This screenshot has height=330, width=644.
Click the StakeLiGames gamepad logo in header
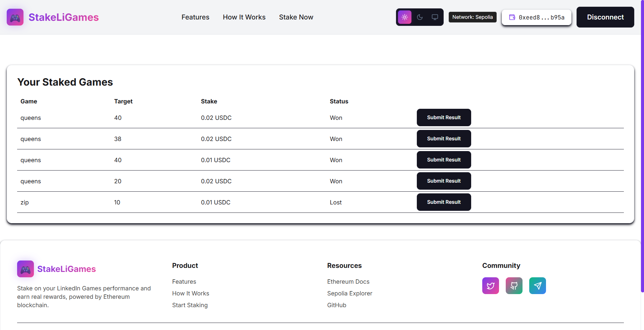[15, 17]
